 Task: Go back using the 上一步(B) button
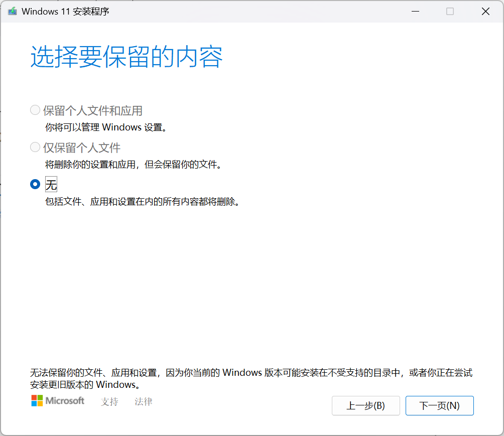(x=366, y=405)
